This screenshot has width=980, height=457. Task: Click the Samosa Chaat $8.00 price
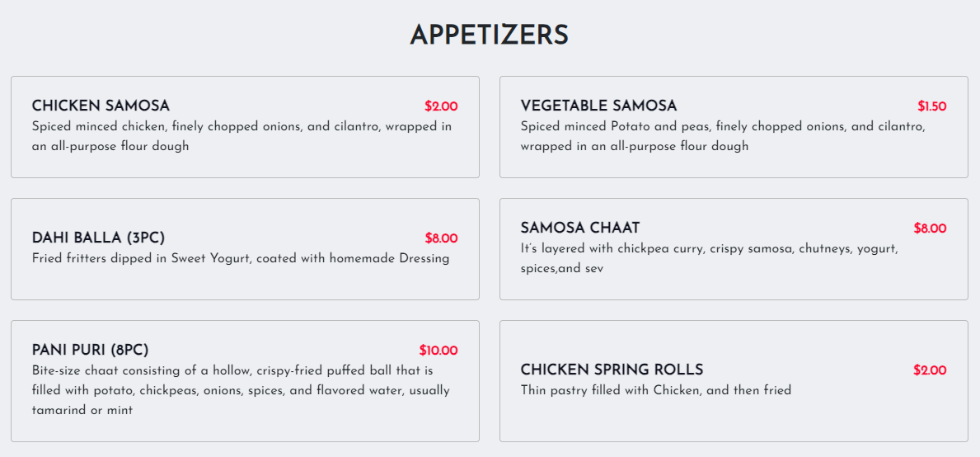(930, 228)
